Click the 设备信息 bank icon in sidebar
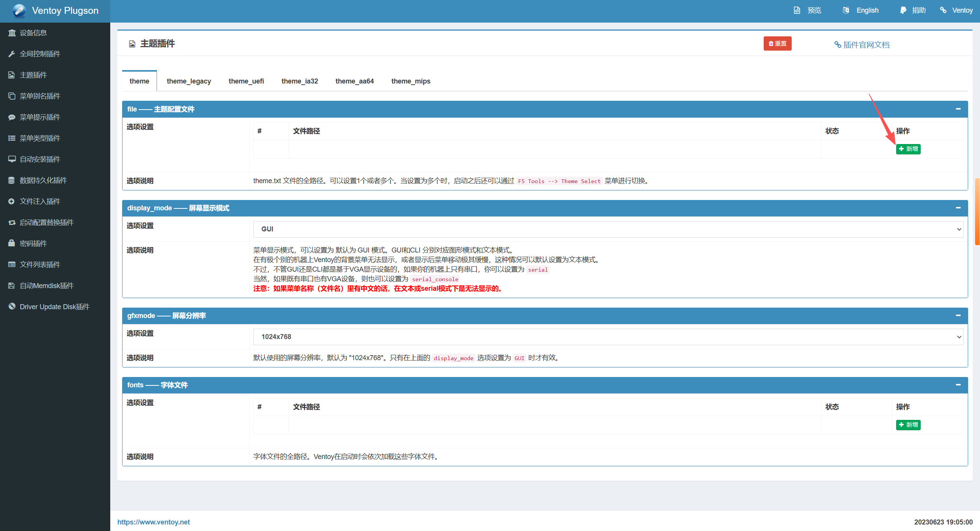This screenshot has width=980, height=531. click(12, 33)
